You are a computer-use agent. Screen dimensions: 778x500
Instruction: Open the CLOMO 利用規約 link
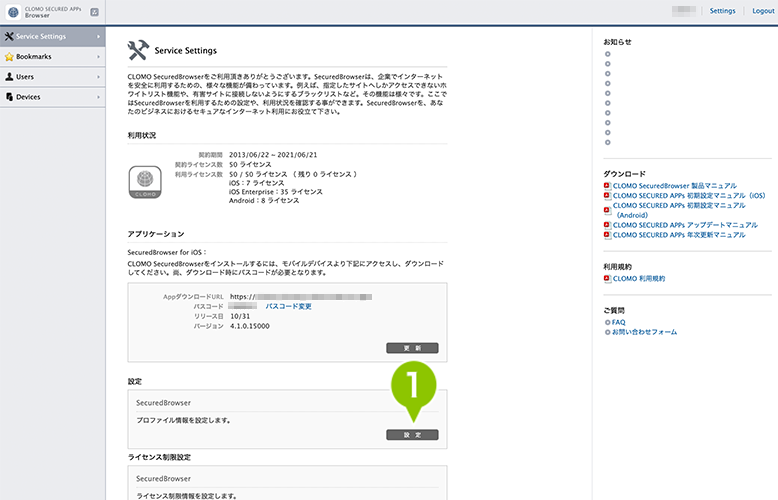click(639, 279)
